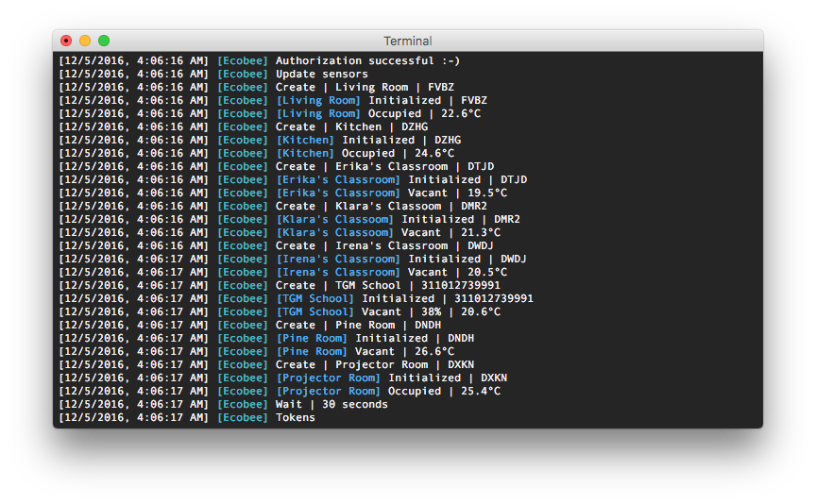Click '[Kitchen]' tag on Initialized line
Viewport: 816px width, 504px height.
[x=305, y=141]
